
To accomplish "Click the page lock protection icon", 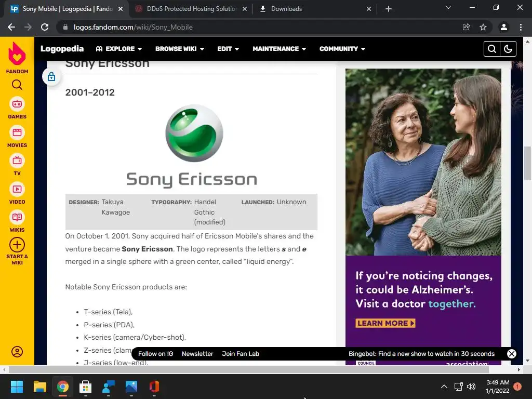I will pos(51,77).
